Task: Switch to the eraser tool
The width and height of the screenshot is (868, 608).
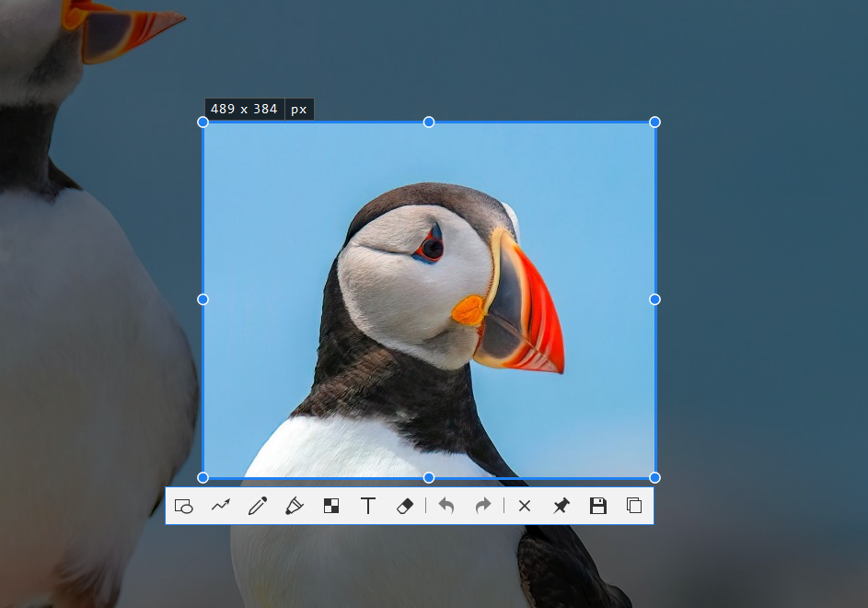Action: (x=405, y=506)
